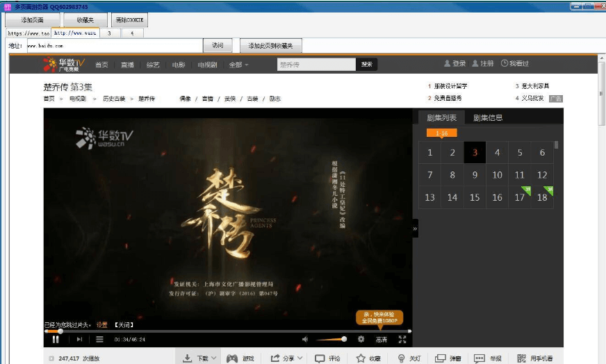606x364 pixels.
Task: Select the 剧集信息 tab
Action: (488, 117)
